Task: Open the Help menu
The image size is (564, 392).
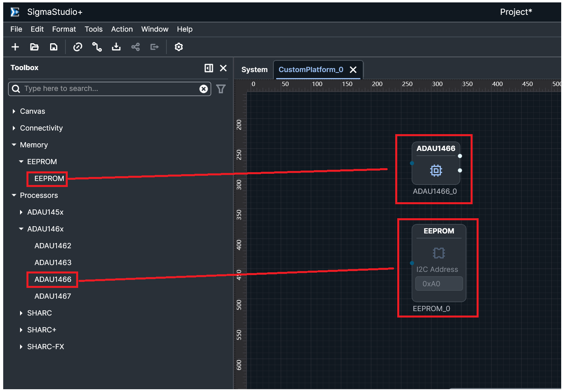Action: (x=185, y=29)
